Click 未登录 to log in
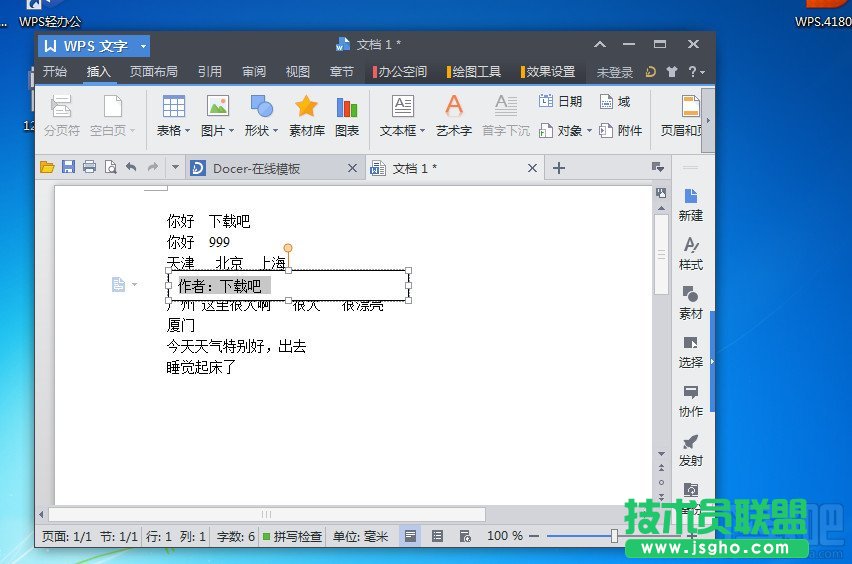852x564 pixels. click(615, 72)
